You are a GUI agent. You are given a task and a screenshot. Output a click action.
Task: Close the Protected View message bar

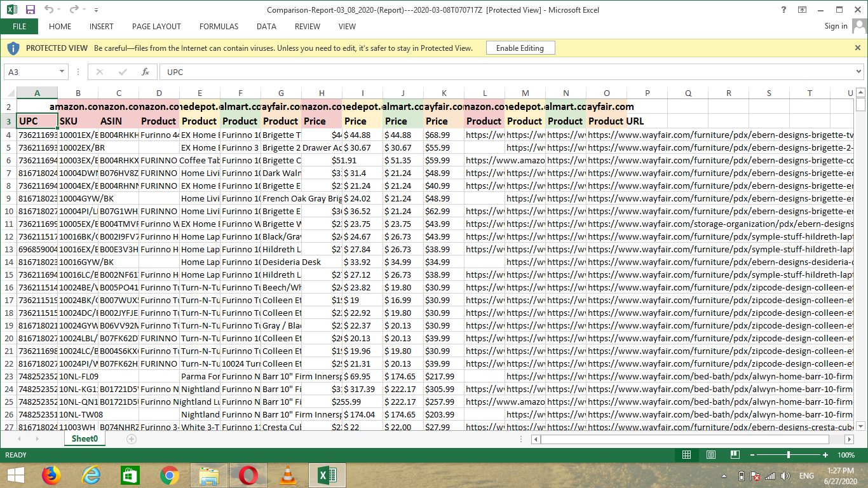[858, 48]
